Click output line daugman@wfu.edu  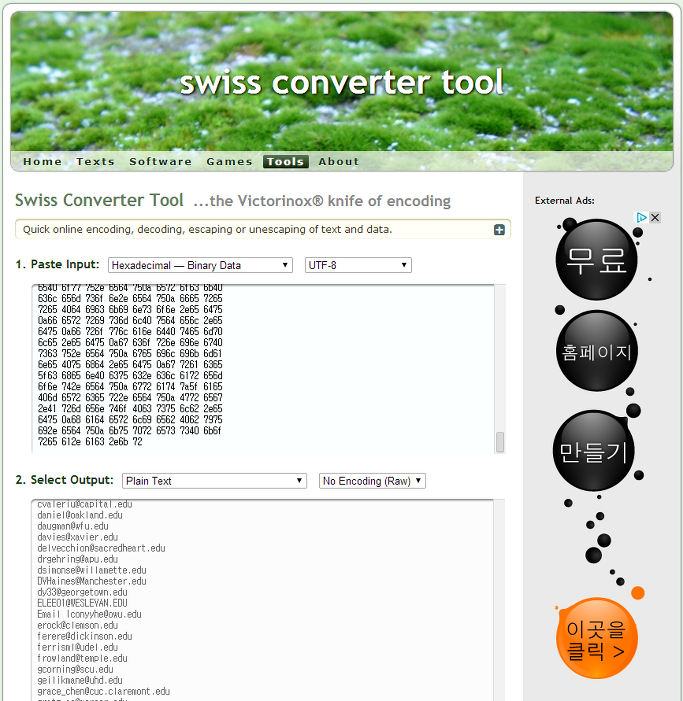pyautogui.click(x=73, y=526)
